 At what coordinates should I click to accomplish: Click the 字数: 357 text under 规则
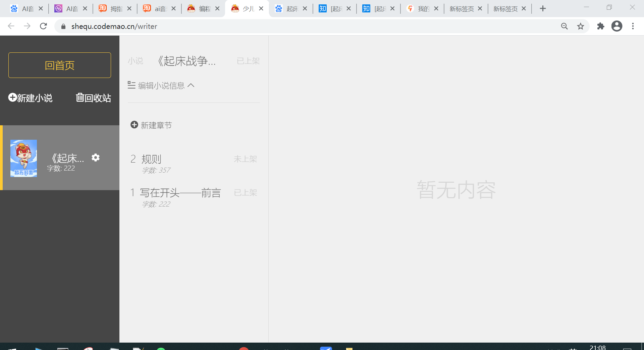[x=156, y=170]
